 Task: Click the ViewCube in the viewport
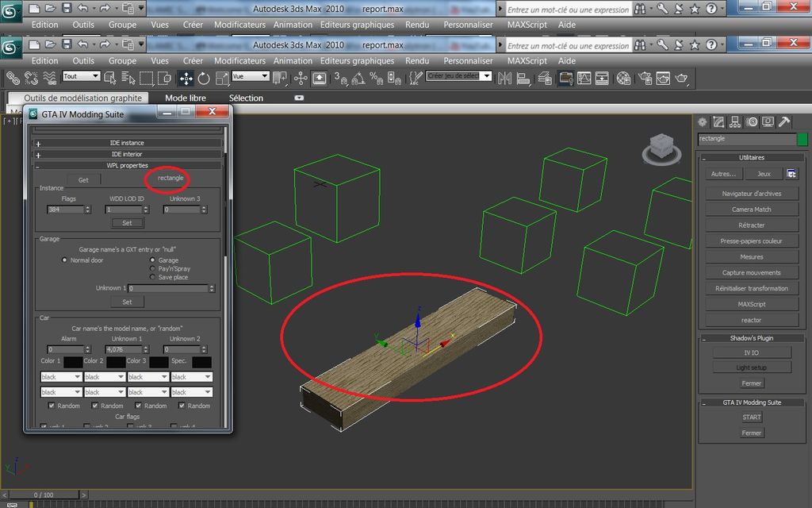(662, 148)
